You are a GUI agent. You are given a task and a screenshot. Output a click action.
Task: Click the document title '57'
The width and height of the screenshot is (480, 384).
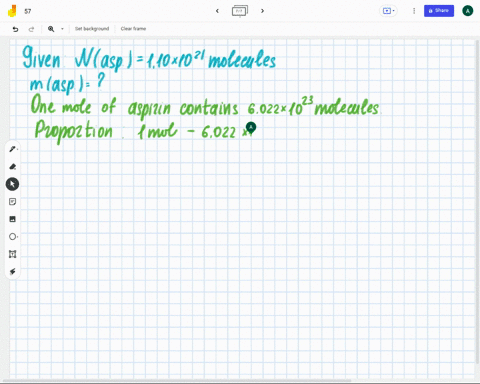point(28,11)
